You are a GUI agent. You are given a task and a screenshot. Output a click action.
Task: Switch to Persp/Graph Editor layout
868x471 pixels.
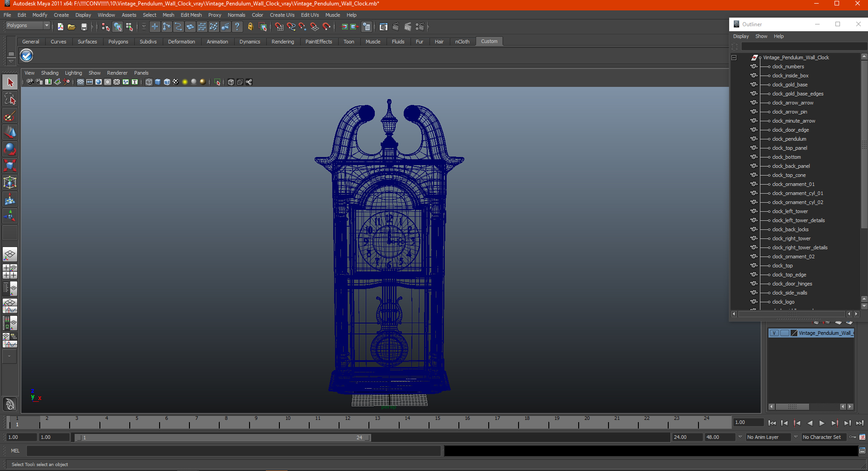pyautogui.click(x=10, y=306)
